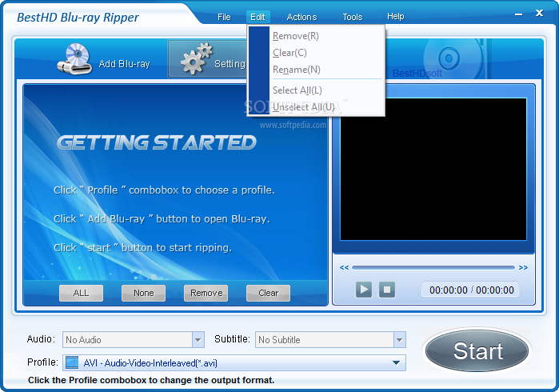
Task: Click the AVI profile film icon
Action: (72, 362)
